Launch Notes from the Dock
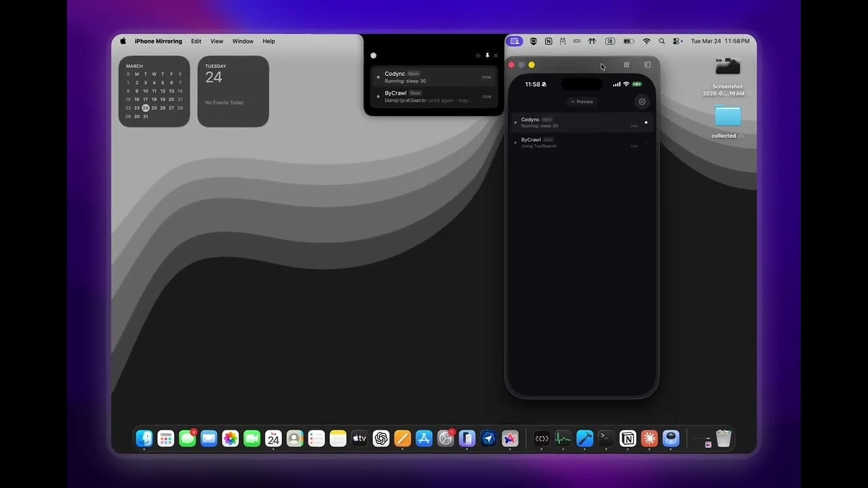This screenshot has width=868, height=488. pos(338,439)
